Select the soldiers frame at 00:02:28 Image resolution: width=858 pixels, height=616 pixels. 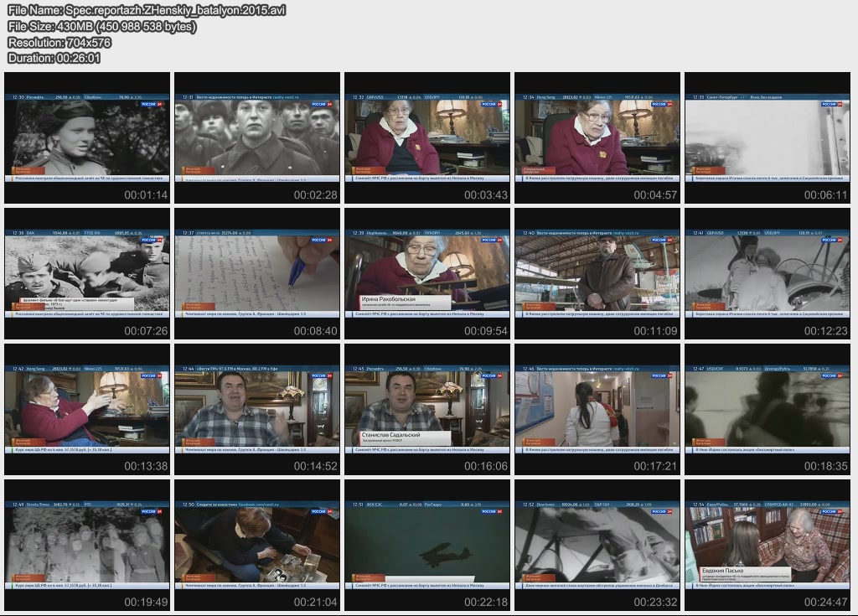257,137
